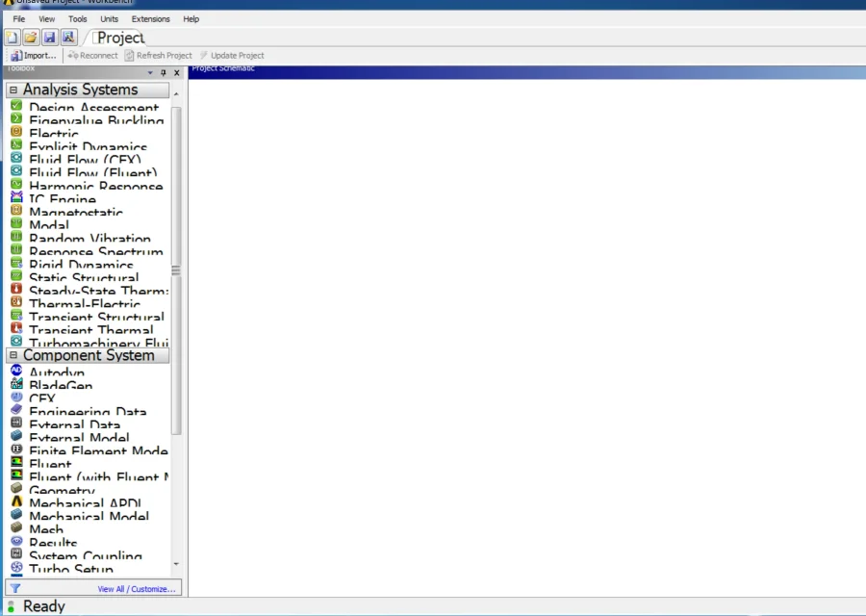Pin the Toolbox panel with auto-hide pushpin
866x616 pixels.
[163, 73]
